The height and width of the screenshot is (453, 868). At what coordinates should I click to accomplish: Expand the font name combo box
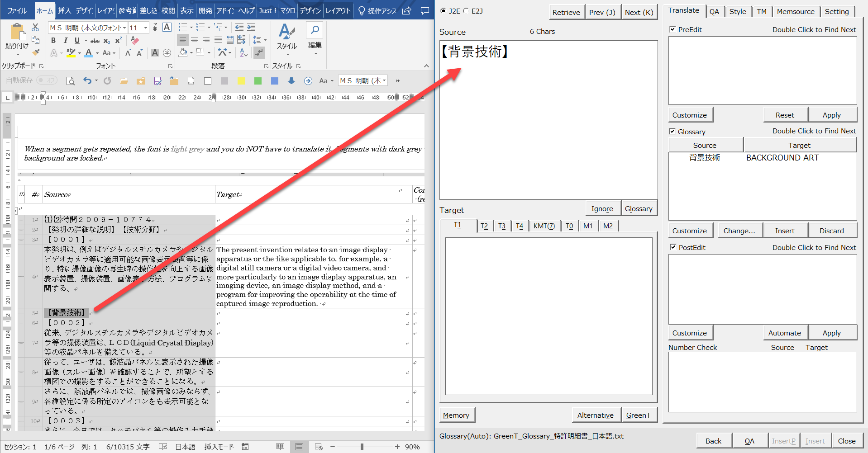tap(124, 28)
